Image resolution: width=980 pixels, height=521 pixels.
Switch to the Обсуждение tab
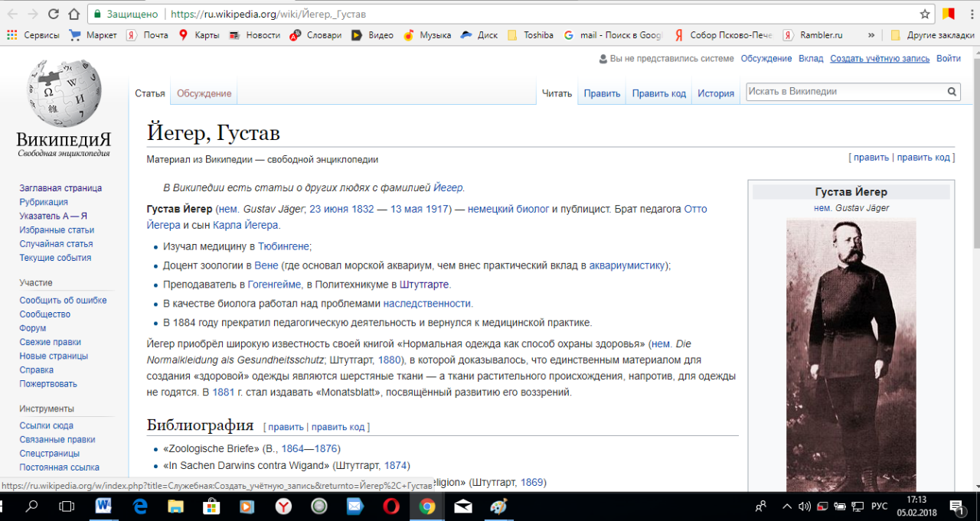click(204, 93)
